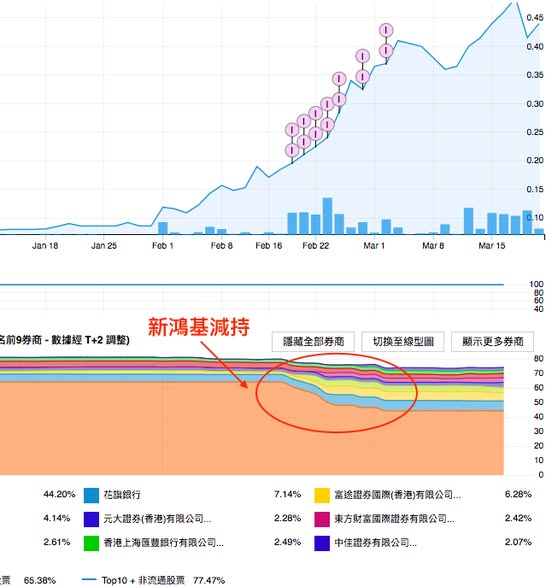552x587 pixels.
Task: Click the 7.14% value beside 花旗銀行
Action: (x=287, y=494)
